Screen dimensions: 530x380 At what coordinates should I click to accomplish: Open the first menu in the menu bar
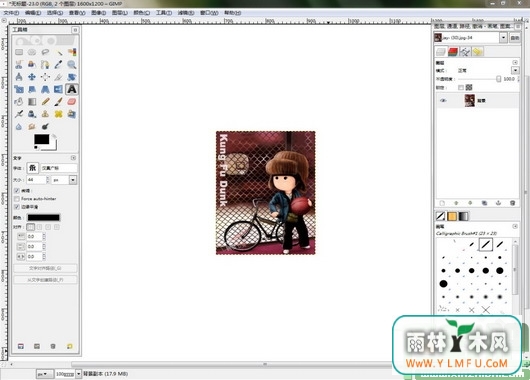11,13
